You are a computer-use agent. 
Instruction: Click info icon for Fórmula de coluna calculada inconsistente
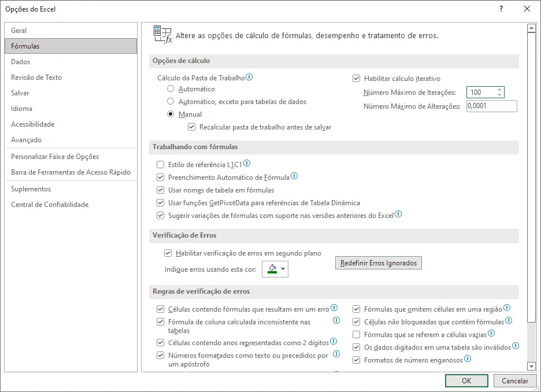coord(336,320)
